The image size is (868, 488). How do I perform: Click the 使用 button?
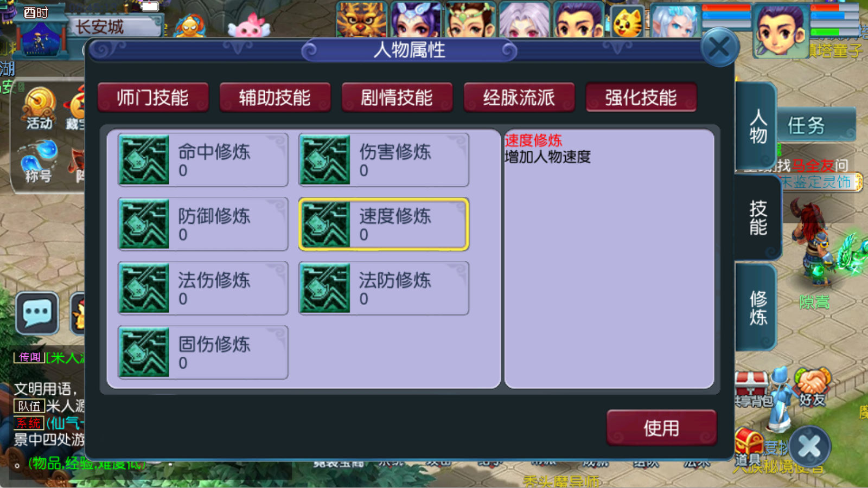click(x=662, y=428)
